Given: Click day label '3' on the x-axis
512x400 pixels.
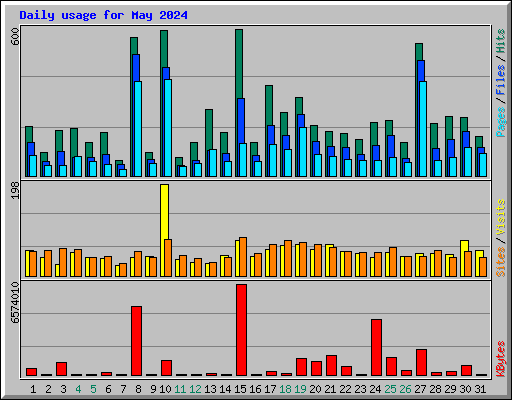Looking at the screenshot, I should 63,389.
